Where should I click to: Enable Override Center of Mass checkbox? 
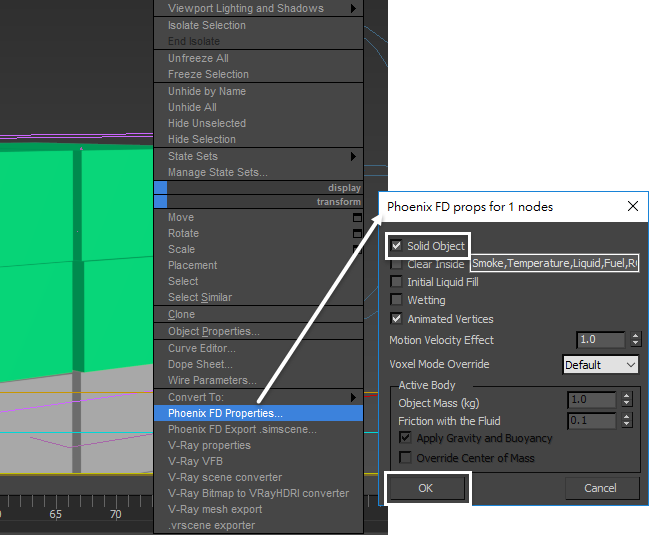click(x=405, y=457)
